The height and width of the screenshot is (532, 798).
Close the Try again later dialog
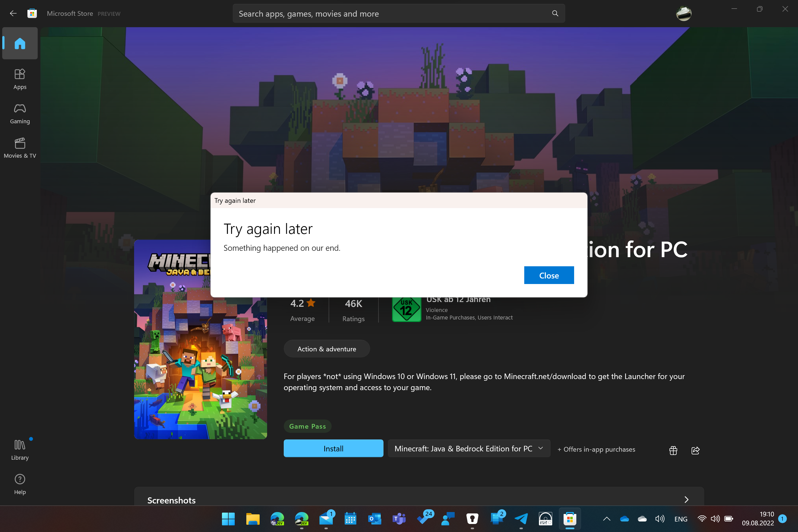(x=549, y=275)
